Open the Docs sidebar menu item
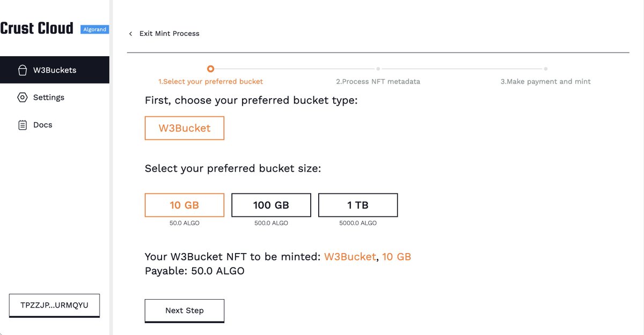 tap(55, 125)
